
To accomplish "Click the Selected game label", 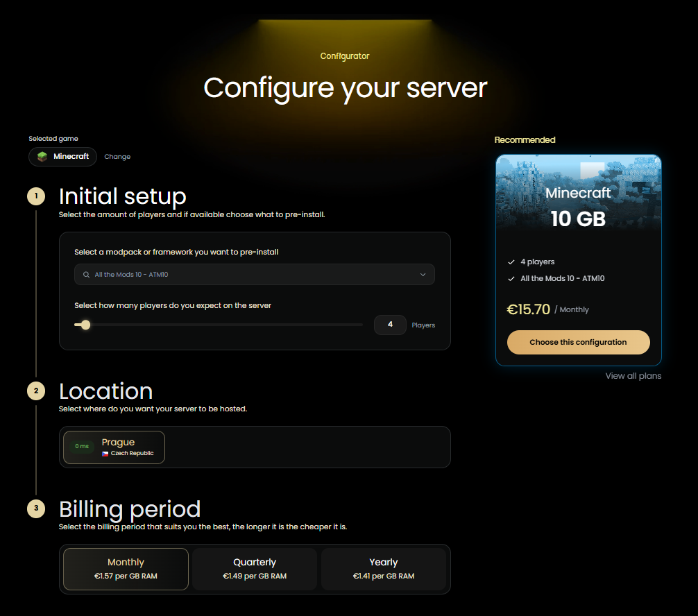I will click(53, 139).
